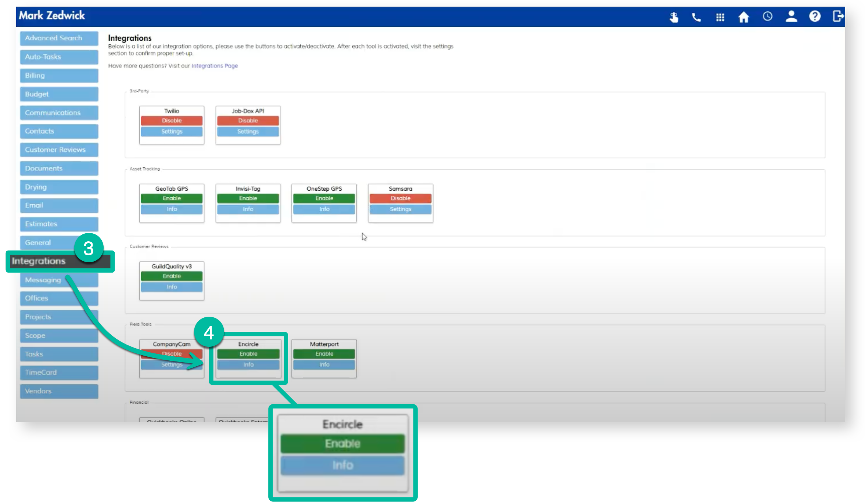Open Twilio Settings

(171, 131)
